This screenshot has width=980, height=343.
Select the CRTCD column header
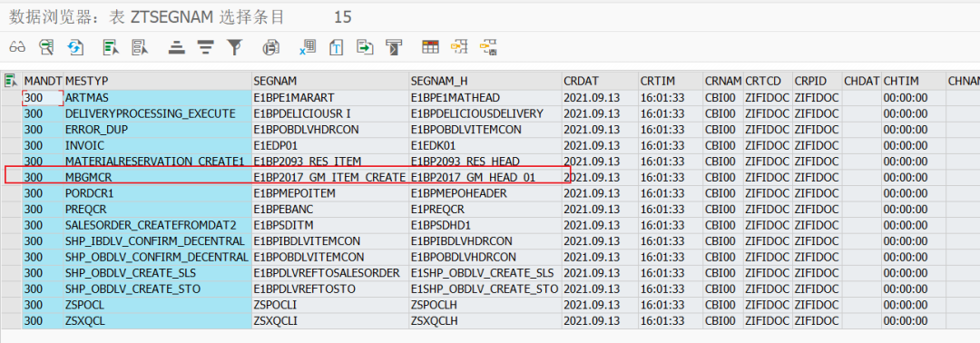pos(769,82)
